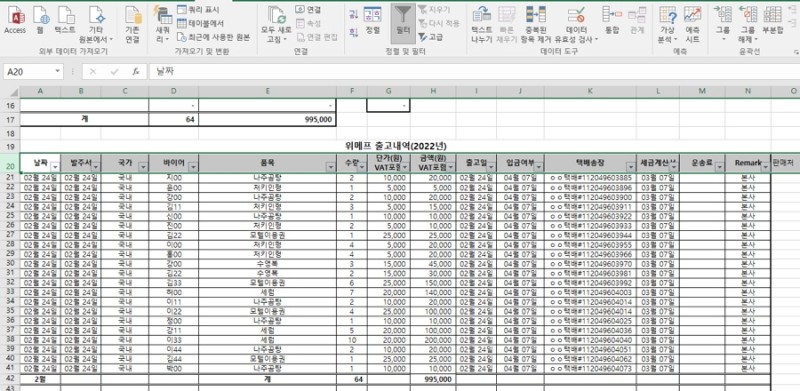Open the 정렬 sort dialog

pyautogui.click(x=372, y=20)
